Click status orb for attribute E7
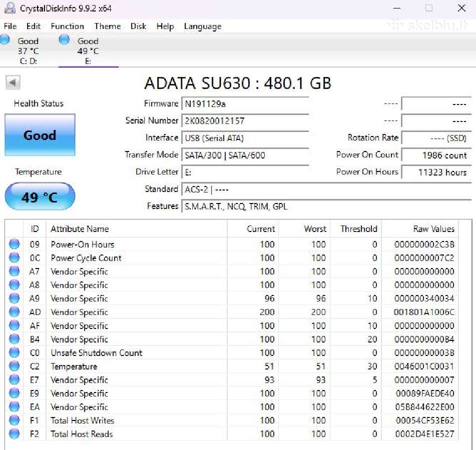The image size is (476, 450). tap(15, 379)
